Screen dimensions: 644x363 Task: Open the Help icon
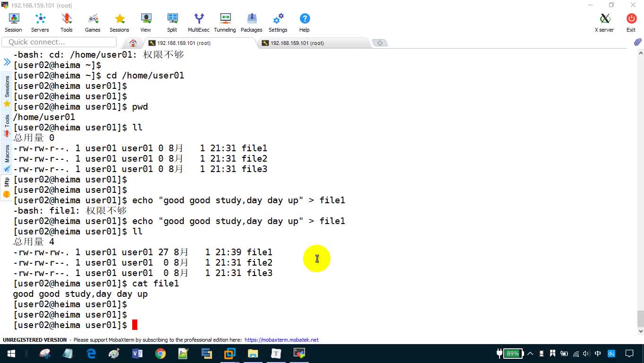305,22
